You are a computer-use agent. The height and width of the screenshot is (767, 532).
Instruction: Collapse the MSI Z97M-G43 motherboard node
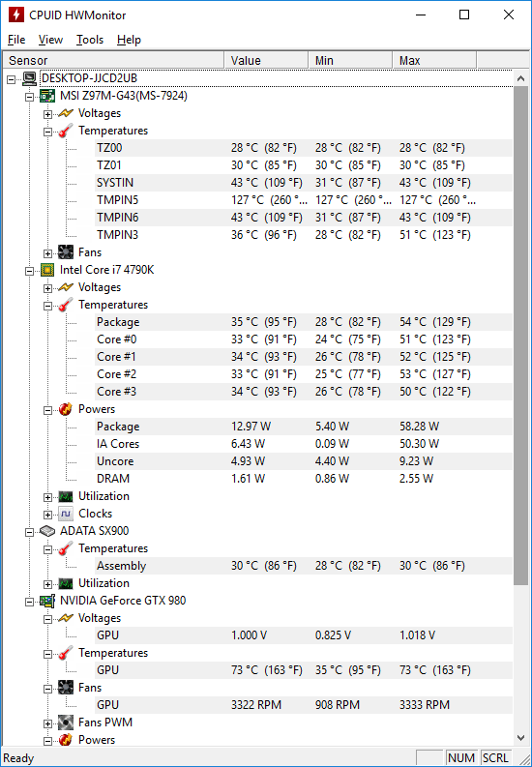[x=30, y=96]
